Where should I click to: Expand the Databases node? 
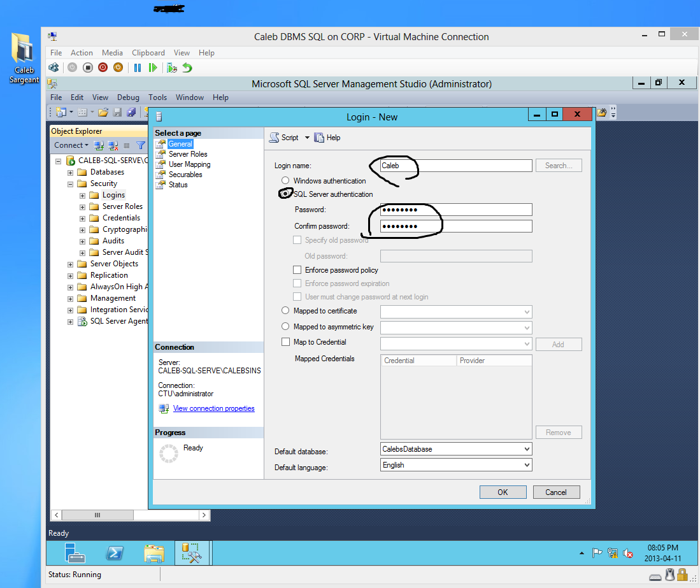tap(71, 173)
